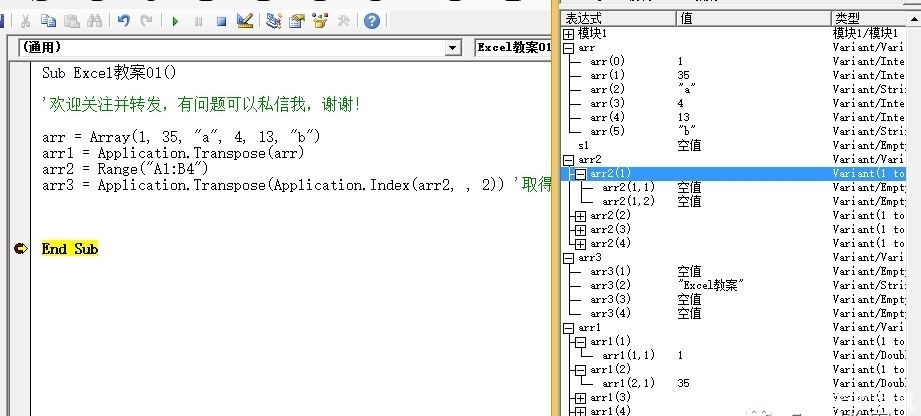Image resolution: width=921 pixels, height=416 pixels.
Task: Collapse the arr variable node
Action: tap(568, 49)
